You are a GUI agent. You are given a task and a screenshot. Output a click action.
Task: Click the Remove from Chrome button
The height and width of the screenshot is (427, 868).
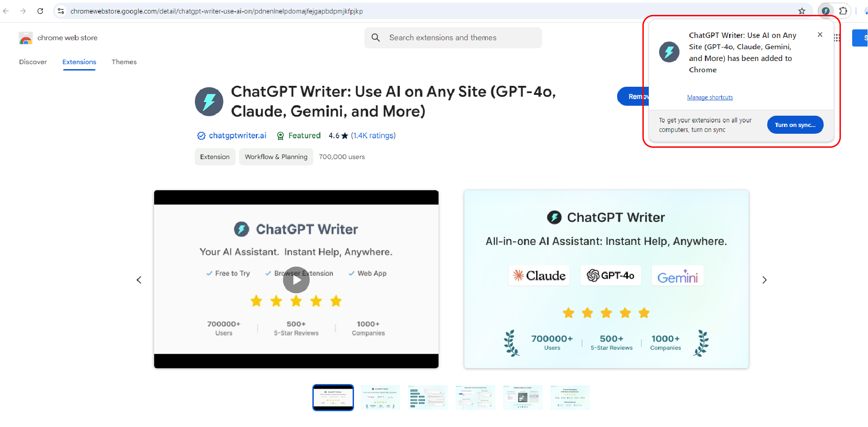tap(633, 96)
